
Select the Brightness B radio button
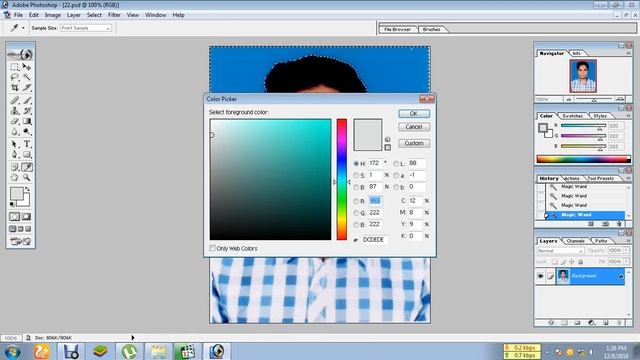click(356, 187)
